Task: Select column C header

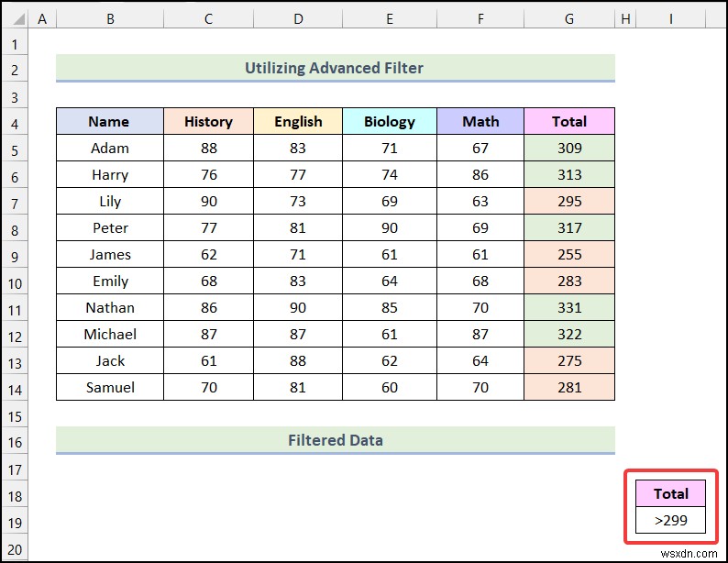Action: pos(208,19)
